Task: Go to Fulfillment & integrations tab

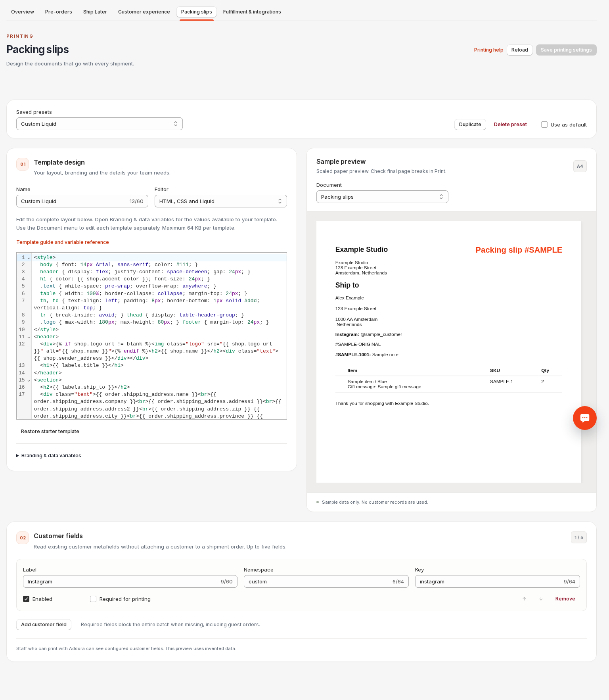Action: tap(252, 12)
